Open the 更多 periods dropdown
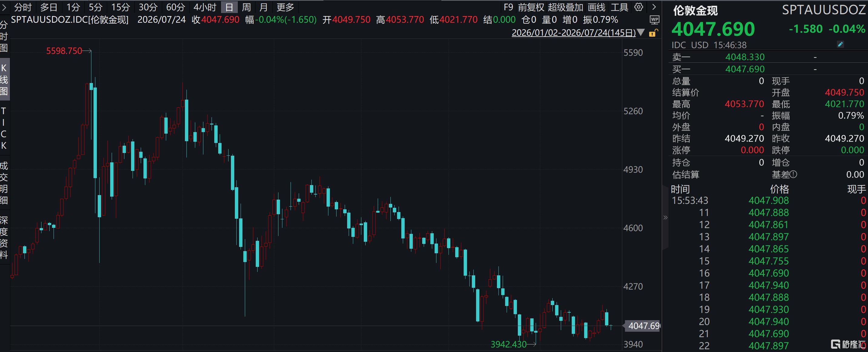 (285, 7)
